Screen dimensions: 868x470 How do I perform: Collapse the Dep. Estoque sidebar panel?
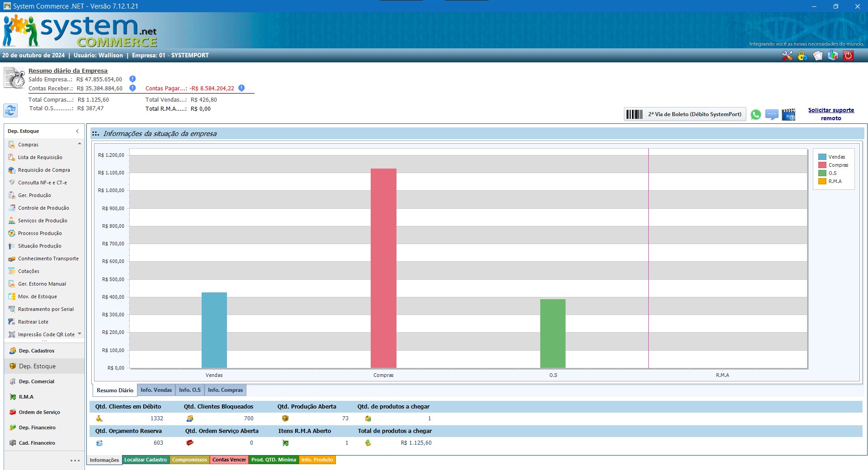77,131
